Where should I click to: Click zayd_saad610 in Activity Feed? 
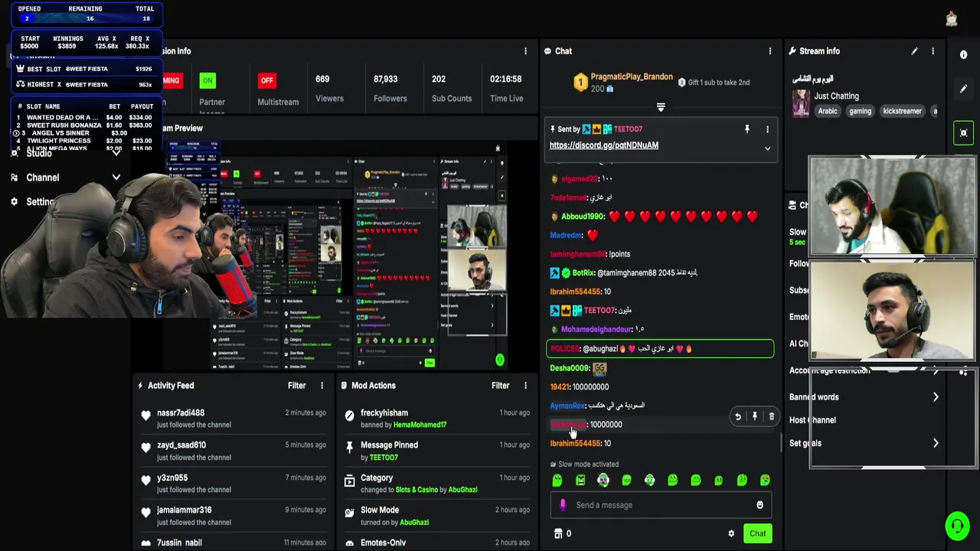(181, 445)
